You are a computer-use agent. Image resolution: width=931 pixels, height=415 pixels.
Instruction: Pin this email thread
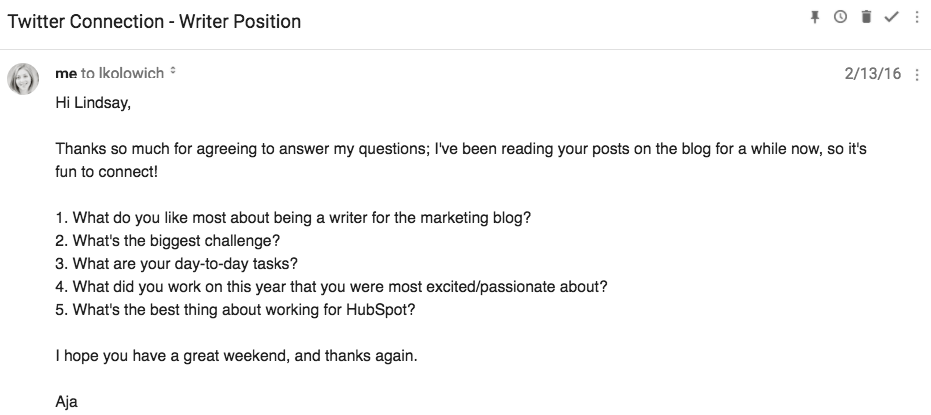[x=815, y=17]
